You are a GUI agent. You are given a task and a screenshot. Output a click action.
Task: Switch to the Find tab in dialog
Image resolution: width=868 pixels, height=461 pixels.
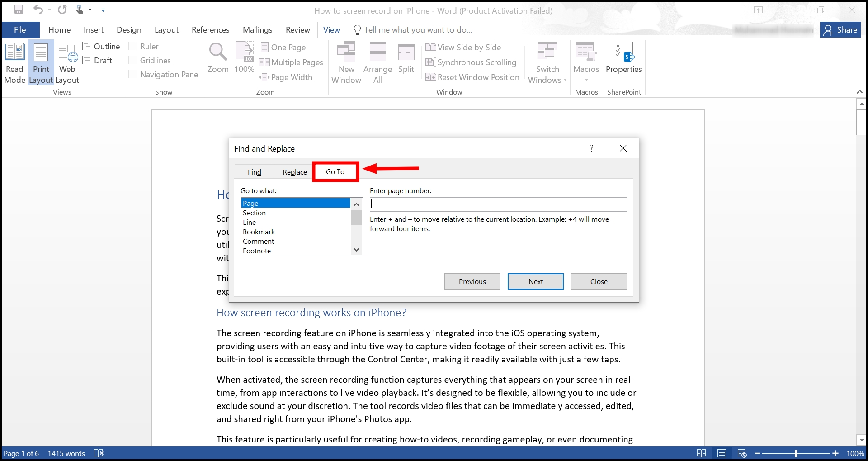pos(255,172)
